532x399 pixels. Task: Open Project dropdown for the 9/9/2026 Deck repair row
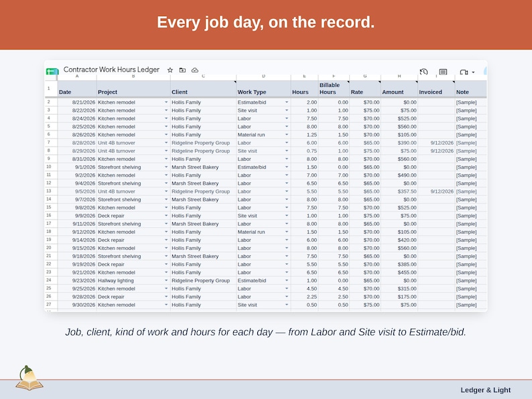166,216
